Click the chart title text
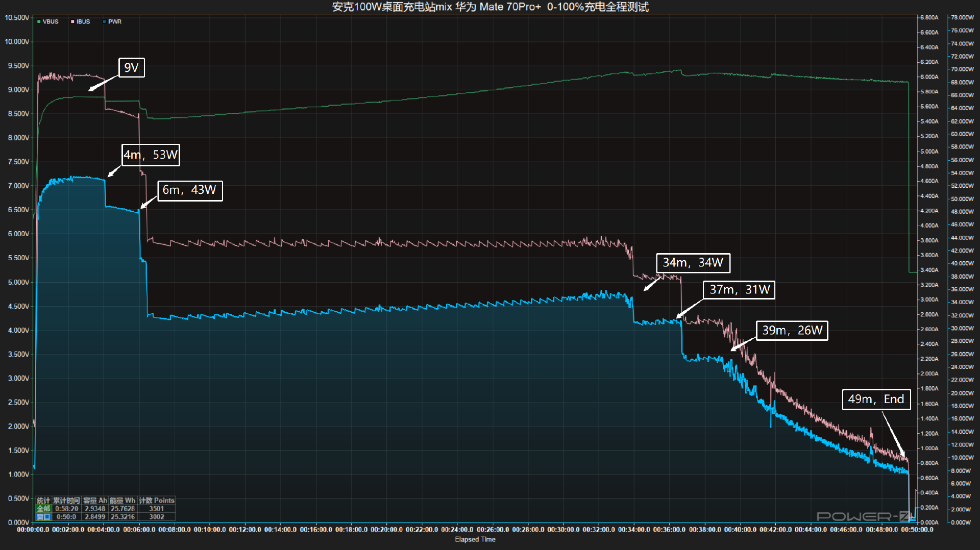The height and width of the screenshot is (550, 980). click(490, 7)
